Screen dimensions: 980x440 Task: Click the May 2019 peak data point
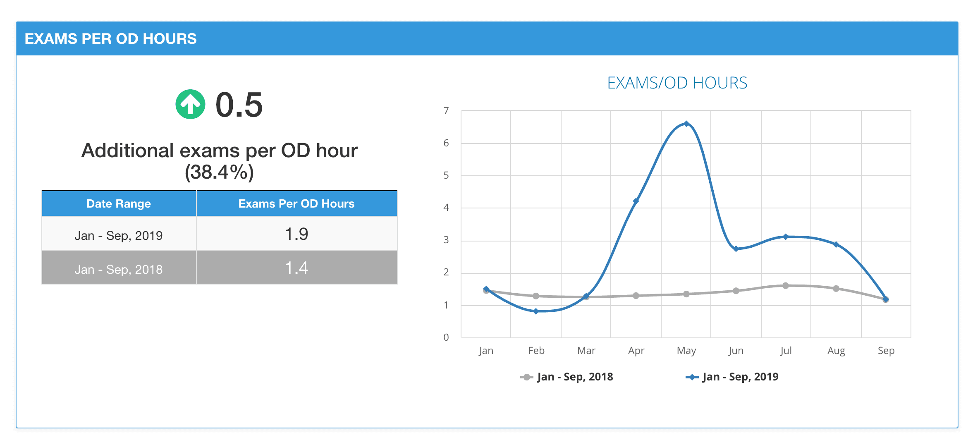tap(686, 124)
